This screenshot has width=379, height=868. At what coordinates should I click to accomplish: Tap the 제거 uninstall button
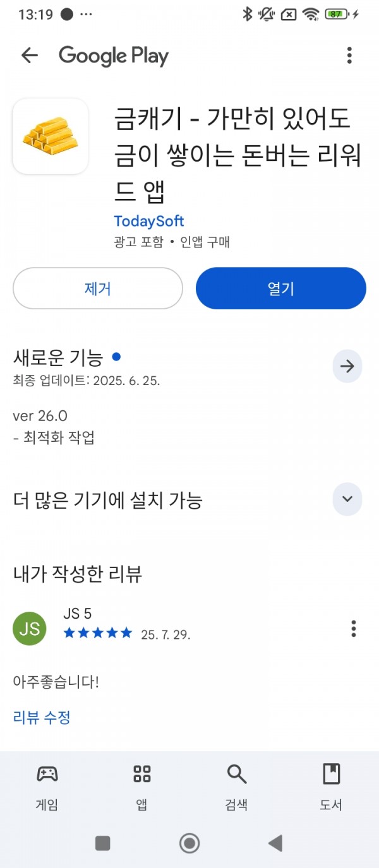click(x=98, y=288)
